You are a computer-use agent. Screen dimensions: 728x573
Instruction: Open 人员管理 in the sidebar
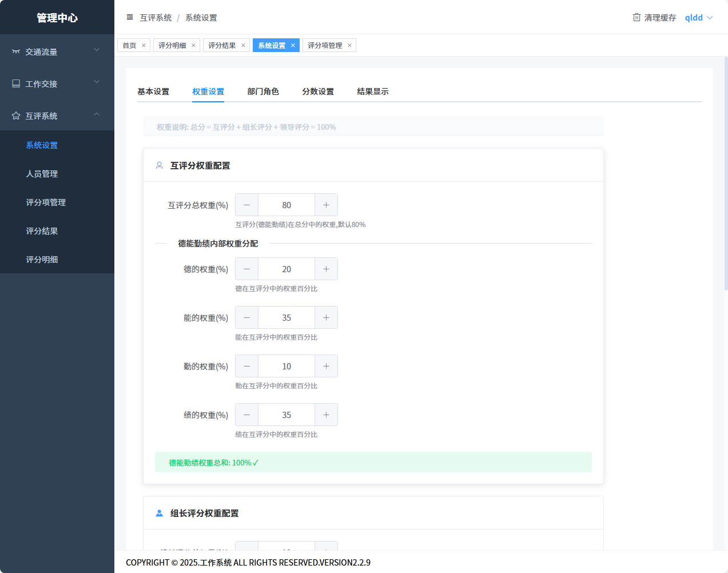pos(42,174)
